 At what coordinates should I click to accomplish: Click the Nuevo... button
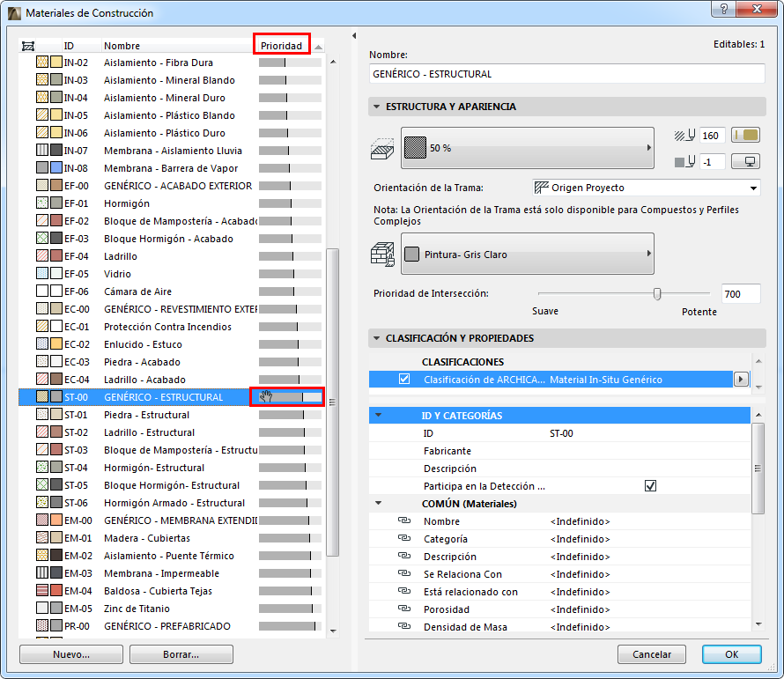[x=71, y=654]
